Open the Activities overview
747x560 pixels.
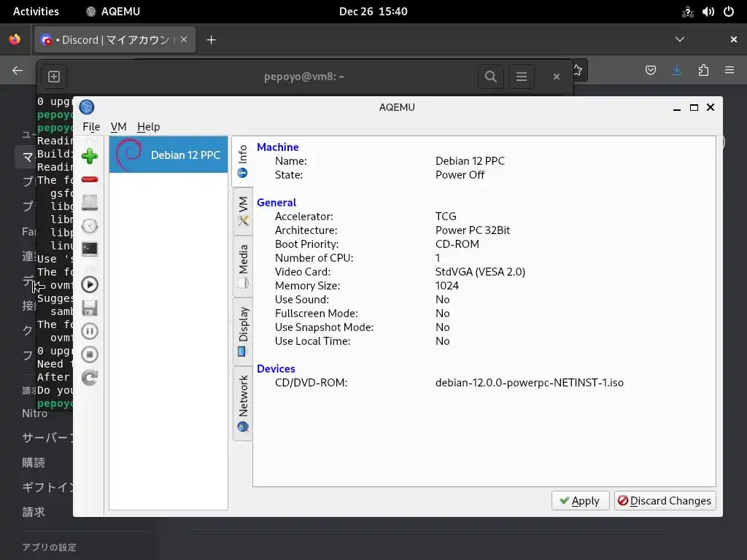coord(36,12)
